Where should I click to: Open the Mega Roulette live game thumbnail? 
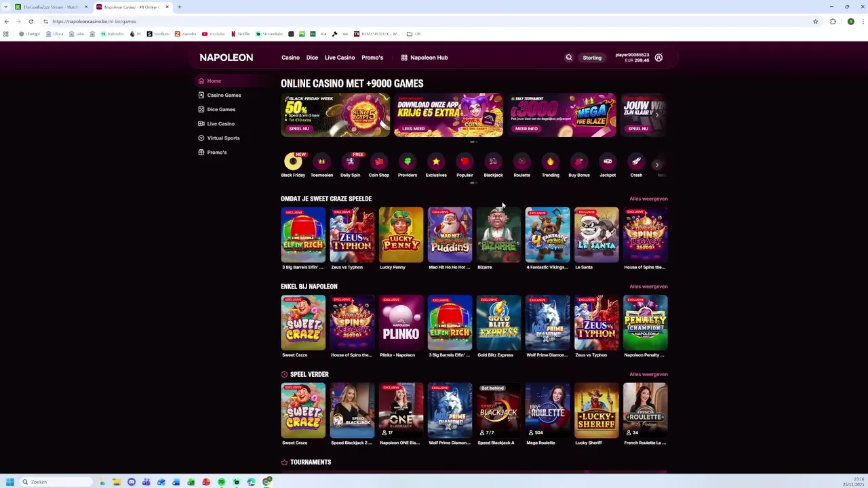point(547,411)
